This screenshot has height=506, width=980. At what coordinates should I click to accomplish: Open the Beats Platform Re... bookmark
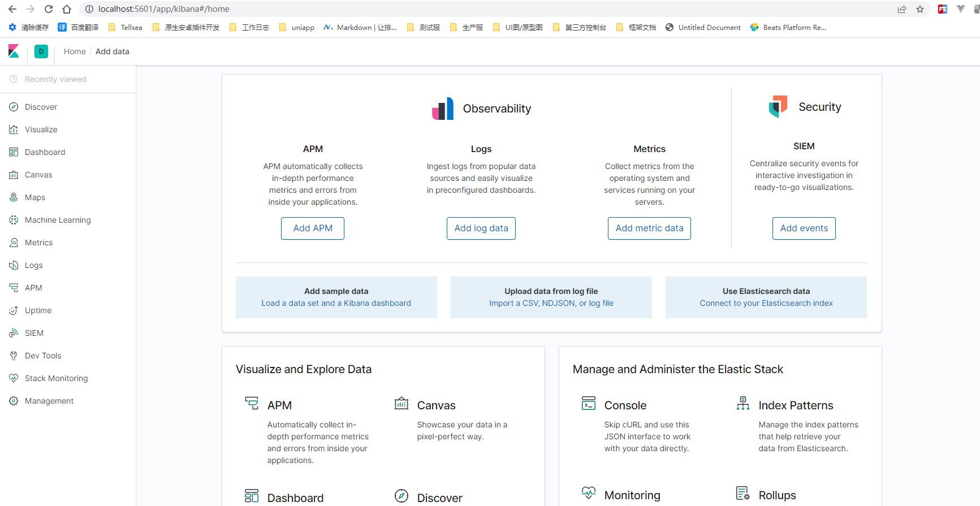click(788, 27)
